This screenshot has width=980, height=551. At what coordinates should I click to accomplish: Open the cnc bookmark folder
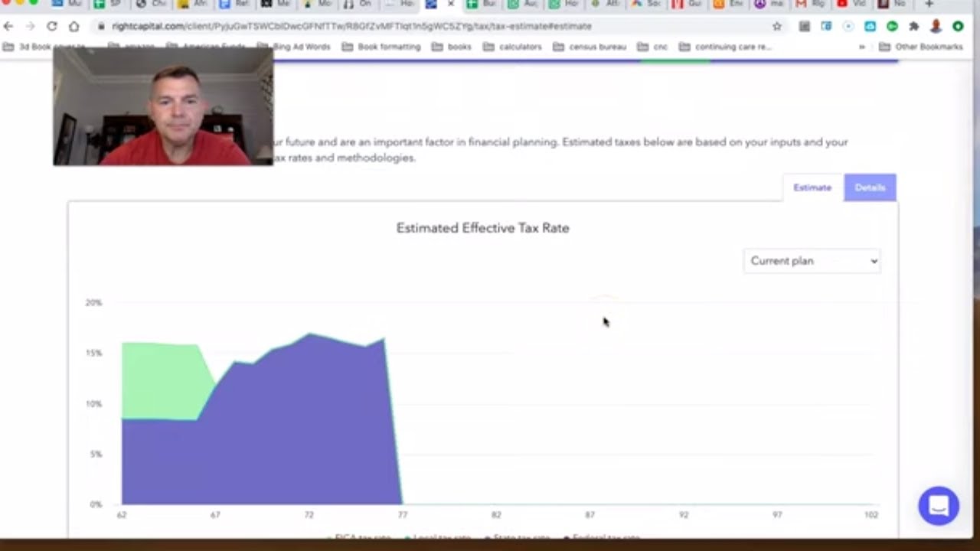[x=652, y=47]
